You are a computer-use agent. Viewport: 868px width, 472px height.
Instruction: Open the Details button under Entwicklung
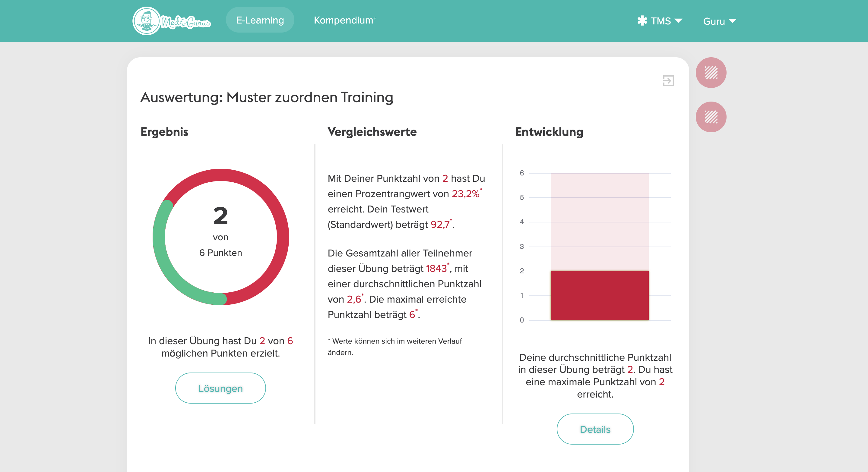pyautogui.click(x=595, y=429)
